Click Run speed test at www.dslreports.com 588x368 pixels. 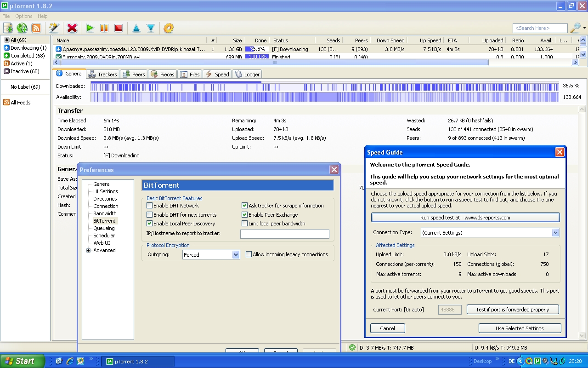(465, 218)
